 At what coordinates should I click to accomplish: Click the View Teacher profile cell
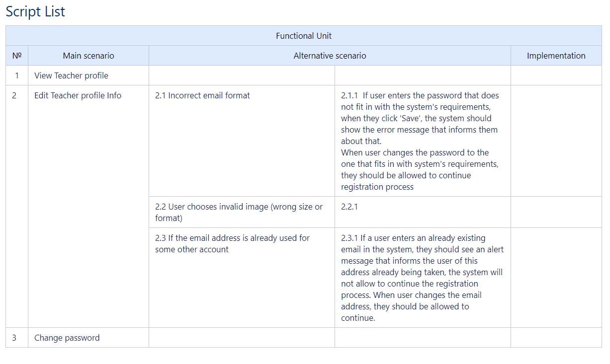71,75
